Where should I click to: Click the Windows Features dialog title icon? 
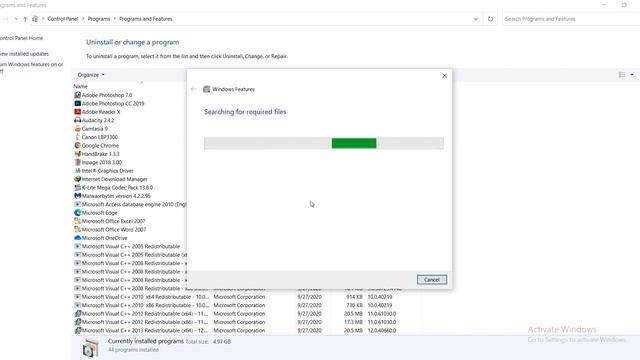(x=207, y=89)
